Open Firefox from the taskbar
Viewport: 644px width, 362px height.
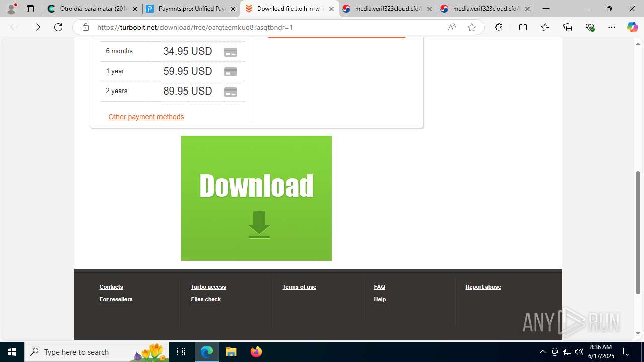[x=256, y=352]
